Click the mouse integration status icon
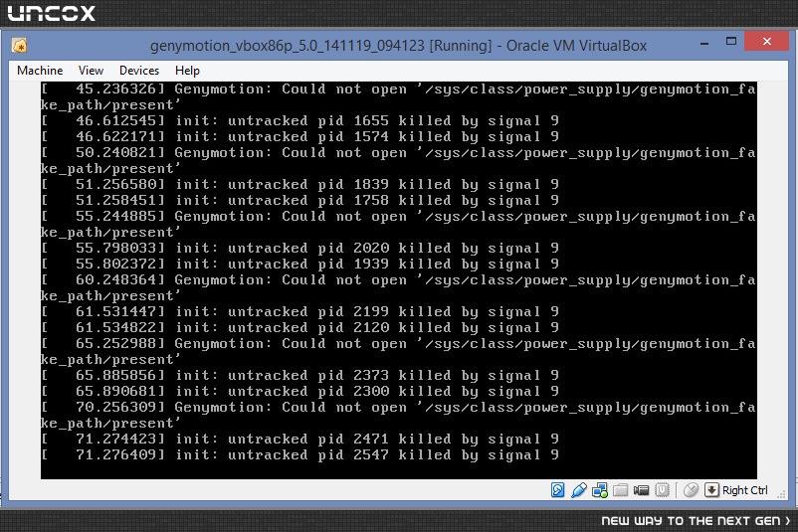Screen dimensions: 798x532 pos(691,490)
